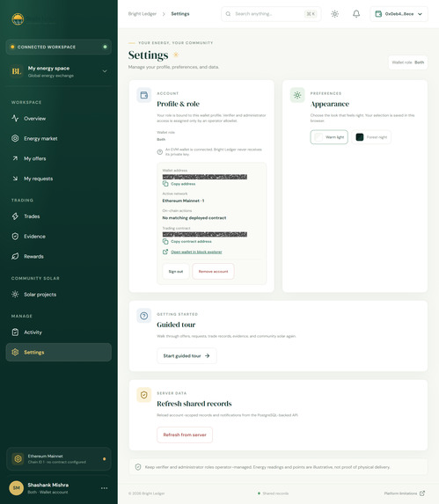Image resolution: width=439 pixels, height=504 pixels.
Task: Click the Activity clipboard icon
Action: (15, 332)
